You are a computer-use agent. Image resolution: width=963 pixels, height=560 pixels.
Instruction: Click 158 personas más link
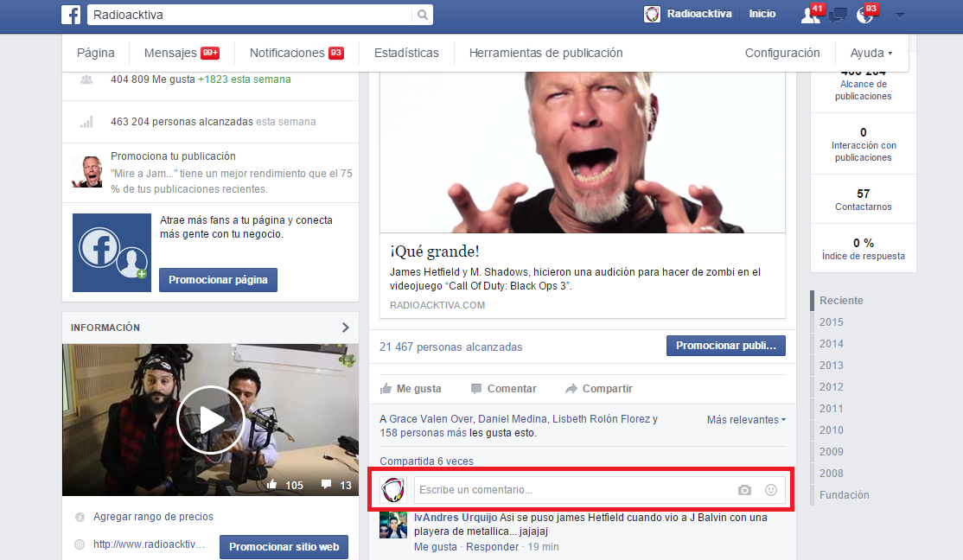[424, 433]
